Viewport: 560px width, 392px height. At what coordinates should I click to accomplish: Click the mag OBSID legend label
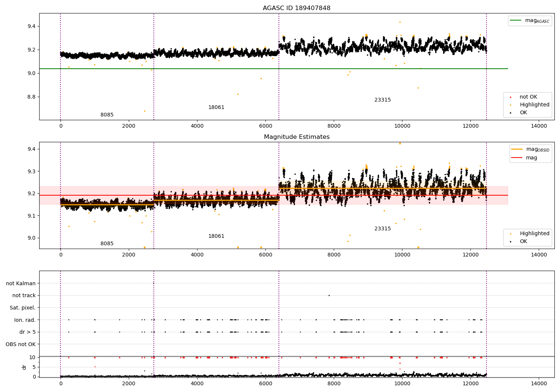[538, 149]
